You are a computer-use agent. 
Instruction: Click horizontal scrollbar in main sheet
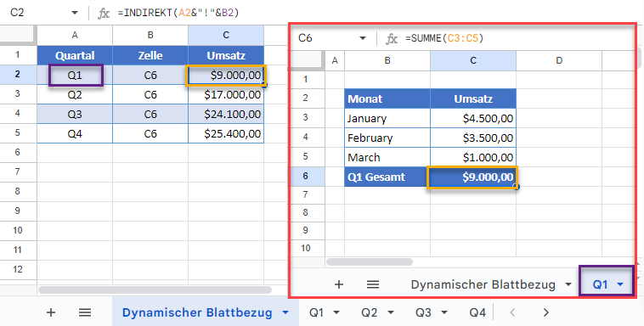point(155,289)
